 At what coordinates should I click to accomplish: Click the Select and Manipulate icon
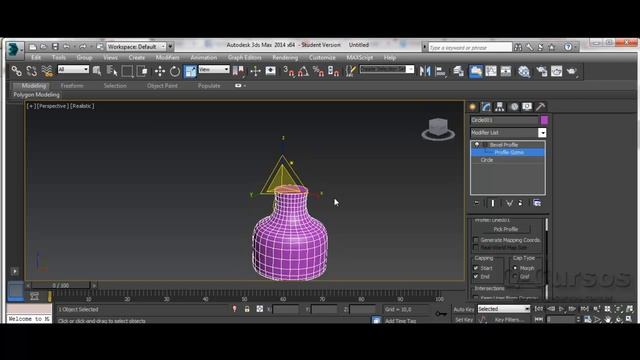[256, 71]
